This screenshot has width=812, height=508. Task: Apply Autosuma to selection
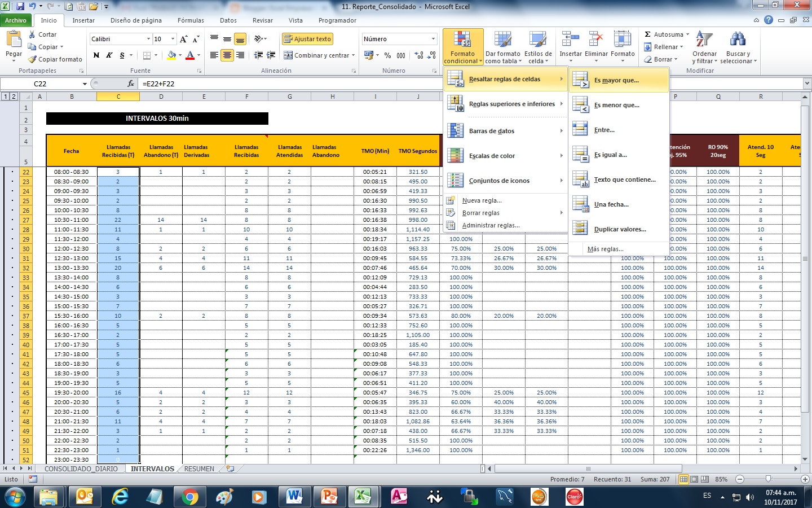665,34
